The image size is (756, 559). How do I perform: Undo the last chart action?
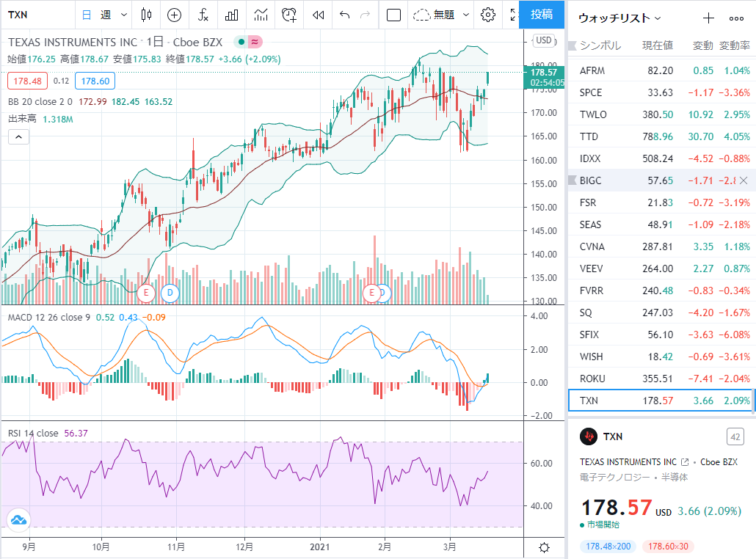(x=344, y=15)
